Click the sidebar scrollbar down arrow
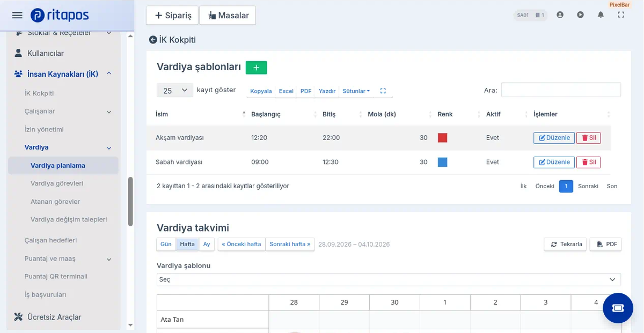This screenshot has width=644, height=333. [x=130, y=325]
